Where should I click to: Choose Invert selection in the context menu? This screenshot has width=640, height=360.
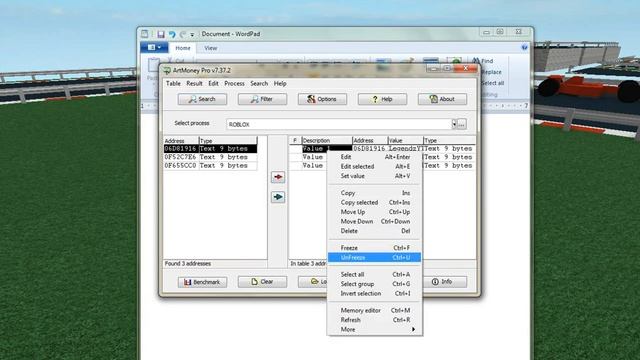pyautogui.click(x=374, y=293)
